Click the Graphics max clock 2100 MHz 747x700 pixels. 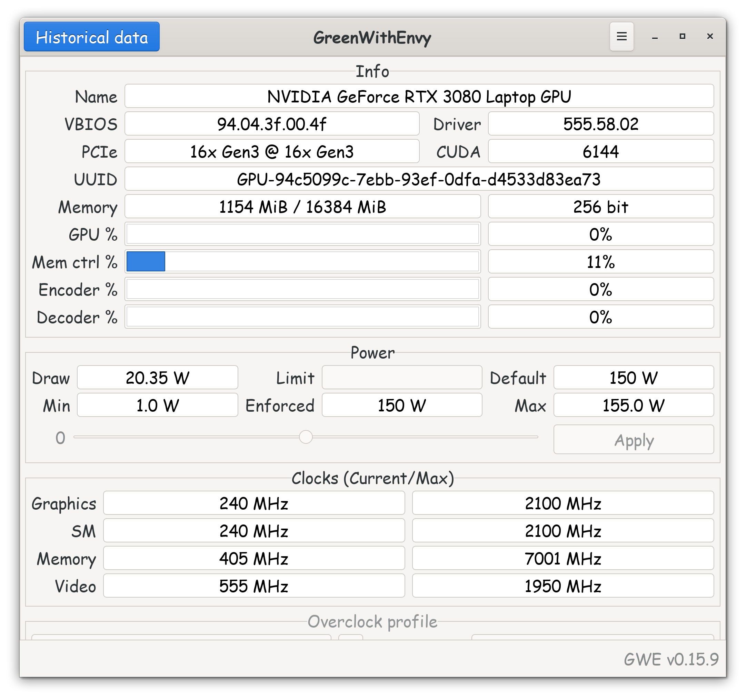point(563,503)
